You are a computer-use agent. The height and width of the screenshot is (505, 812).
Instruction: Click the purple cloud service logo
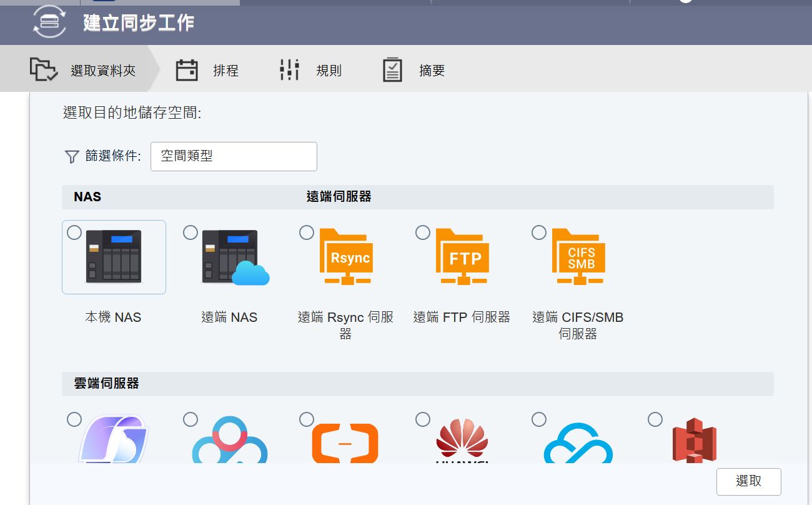click(114, 439)
